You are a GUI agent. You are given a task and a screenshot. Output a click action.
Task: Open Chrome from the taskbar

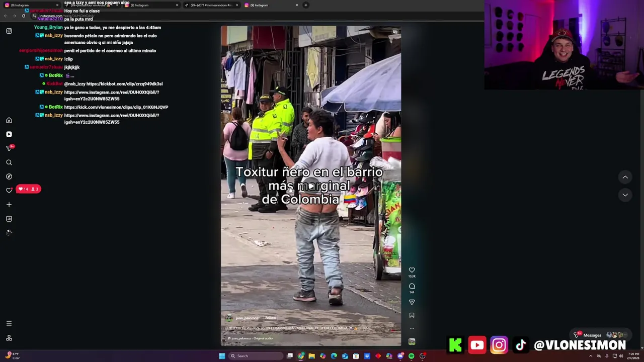click(301, 356)
